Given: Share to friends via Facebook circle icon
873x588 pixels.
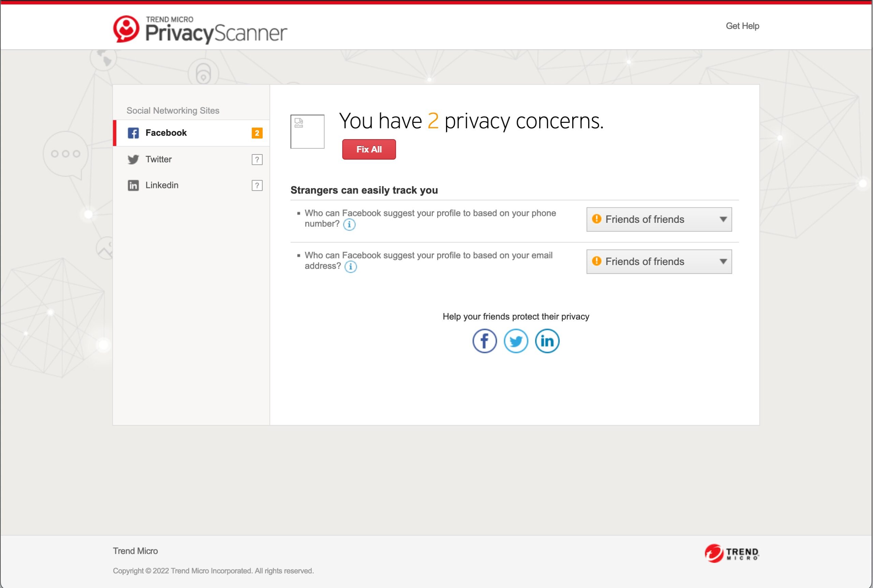Looking at the screenshot, I should [x=484, y=341].
